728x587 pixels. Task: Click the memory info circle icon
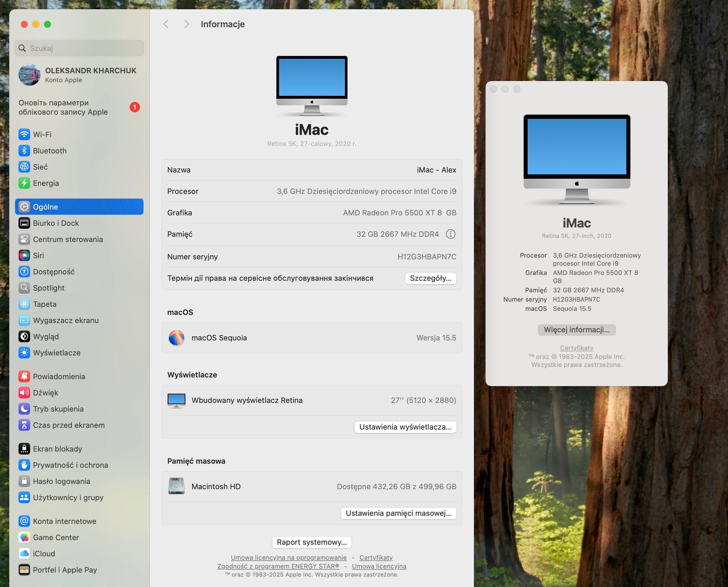[451, 234]
